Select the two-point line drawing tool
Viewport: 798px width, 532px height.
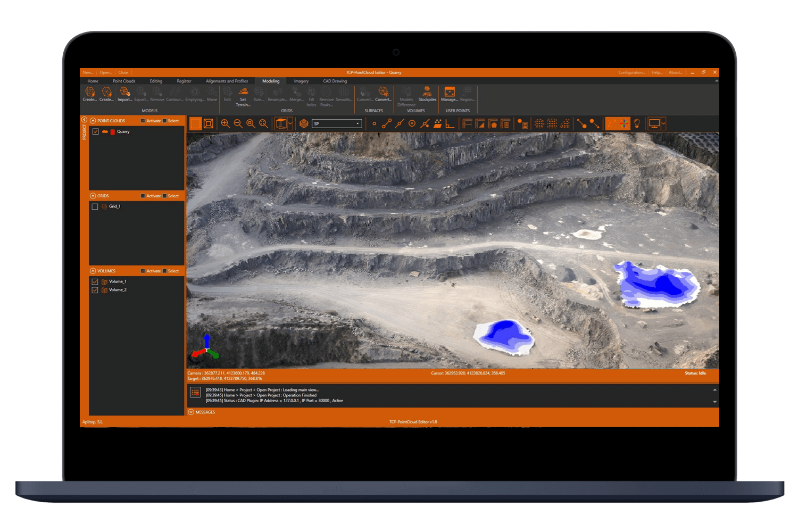387,123
